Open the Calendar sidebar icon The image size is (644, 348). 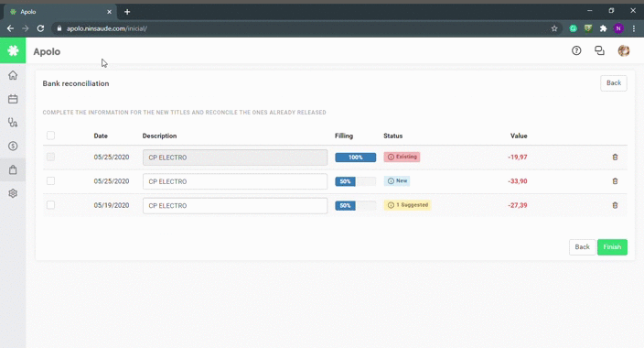pos(13,99)
